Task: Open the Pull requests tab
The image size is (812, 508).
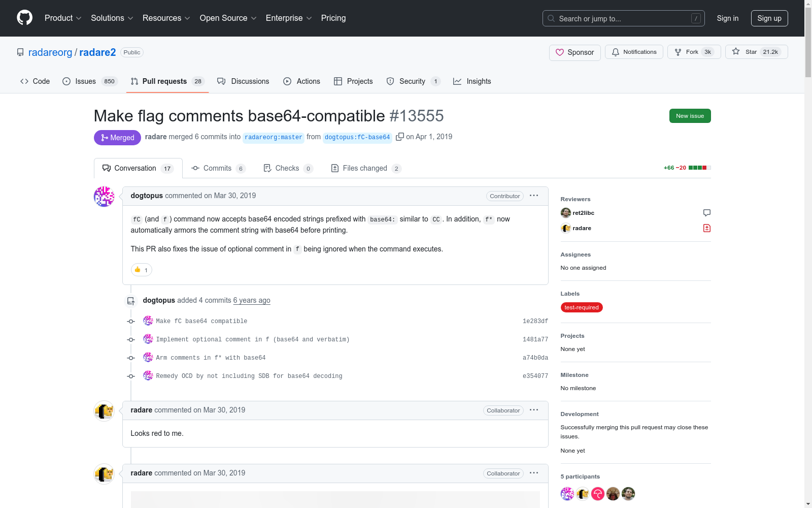Action: 167,81
